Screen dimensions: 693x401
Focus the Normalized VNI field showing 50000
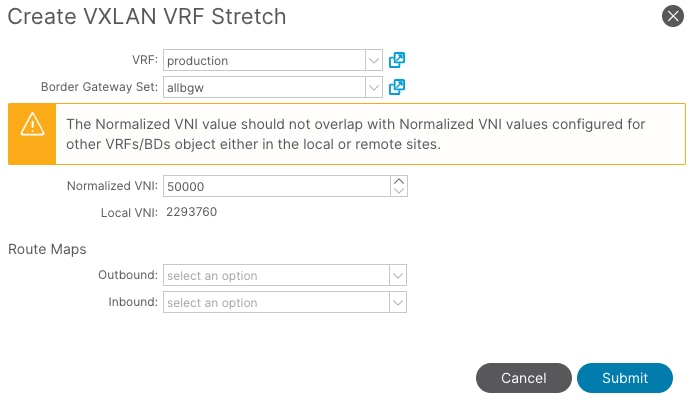pyautogui.click(x=277, y=186)
